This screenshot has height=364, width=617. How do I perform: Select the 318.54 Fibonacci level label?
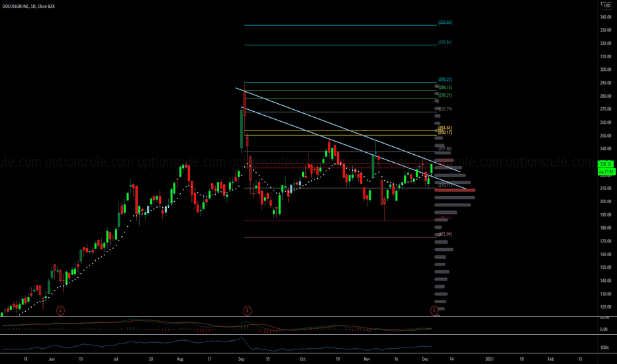click(445, 42)
